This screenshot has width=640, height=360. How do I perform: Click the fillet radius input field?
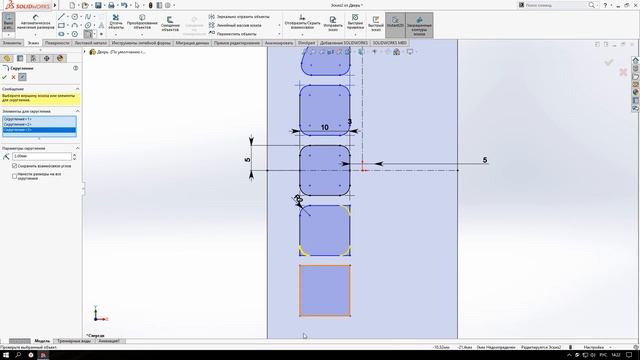coord(42,156)
